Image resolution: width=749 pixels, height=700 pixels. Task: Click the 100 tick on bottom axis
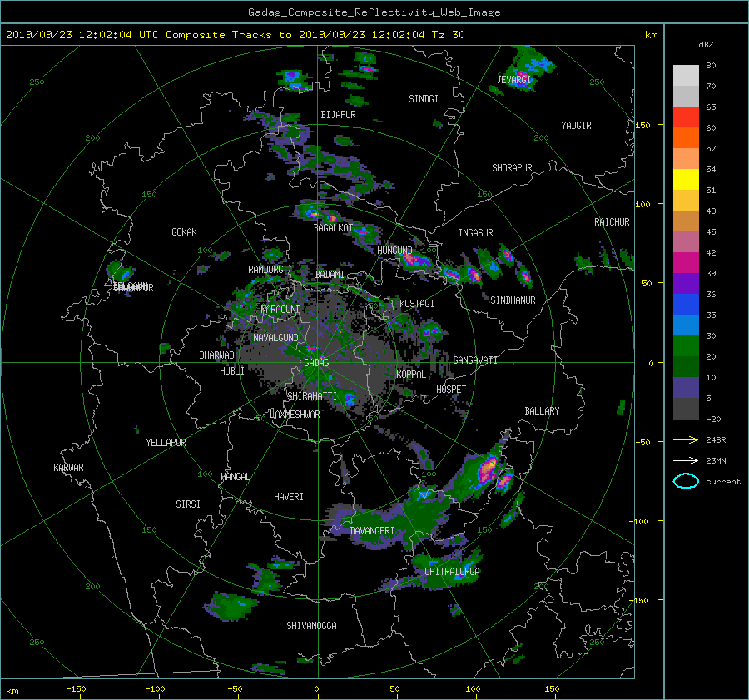473,689
